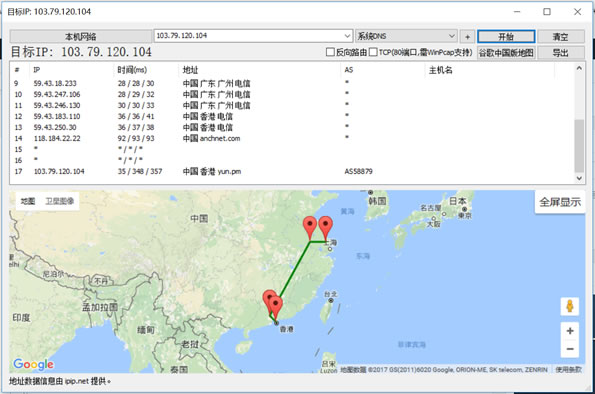595x394 pixels.
Task: Zoom in the map with plus icon
Action: click(x=570, y=331)
